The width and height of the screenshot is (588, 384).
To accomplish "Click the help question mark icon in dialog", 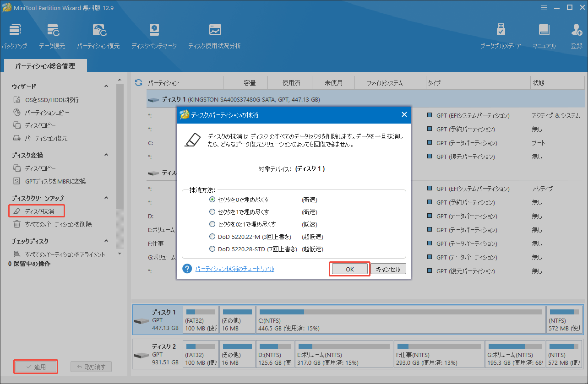I will [187, 269].
